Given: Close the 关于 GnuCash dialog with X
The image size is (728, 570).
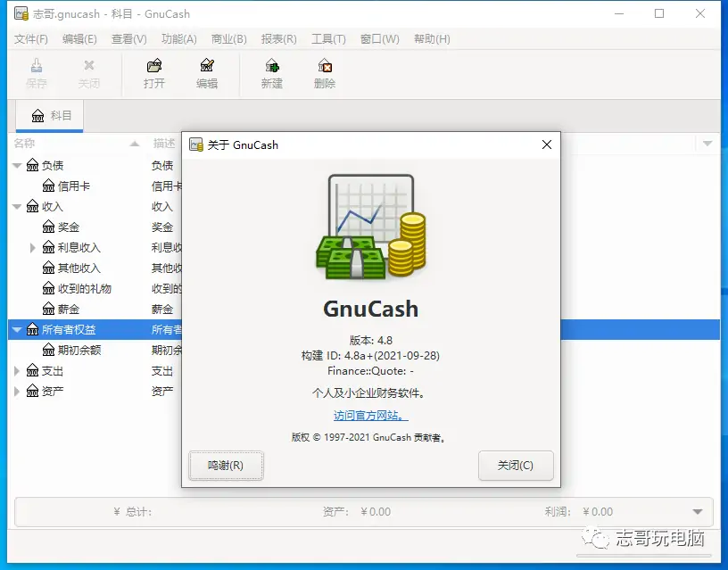Looking at the screenshot, I should [546, 145].
